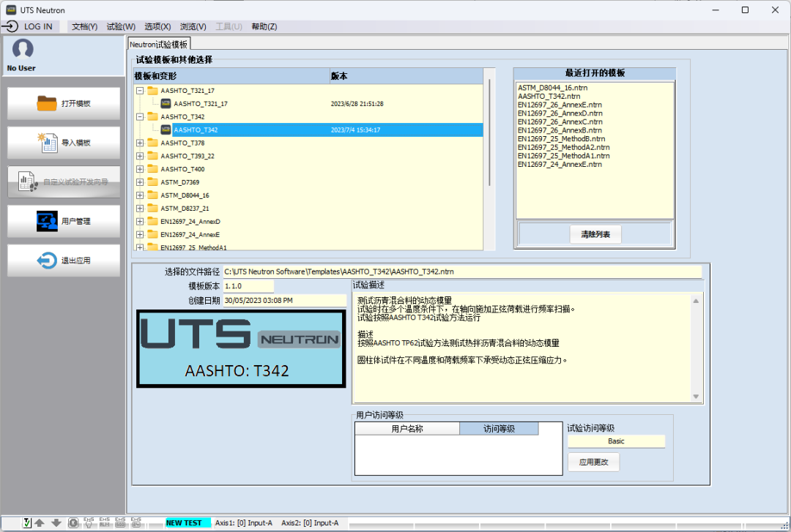Expand the EN12697_24_AnnexE tree node

140,234
